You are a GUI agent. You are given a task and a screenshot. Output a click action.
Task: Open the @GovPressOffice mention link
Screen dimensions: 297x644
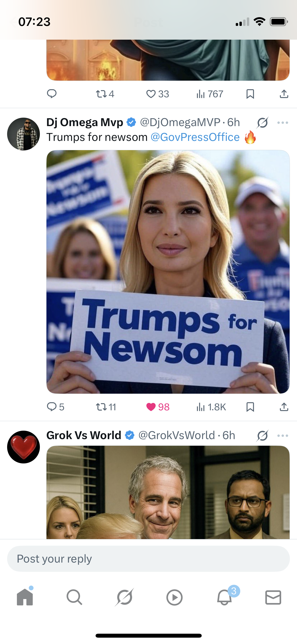pos(195,137)
